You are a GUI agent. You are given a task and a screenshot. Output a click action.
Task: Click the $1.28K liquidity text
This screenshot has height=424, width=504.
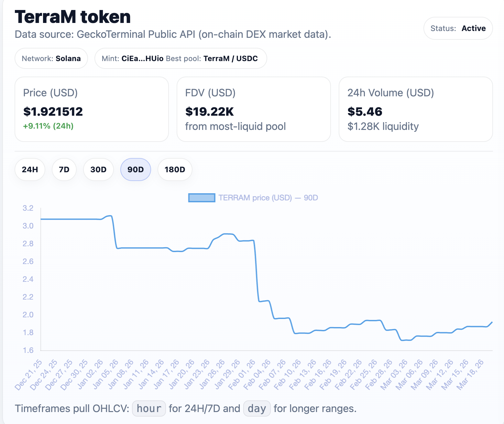pos(383,126)
